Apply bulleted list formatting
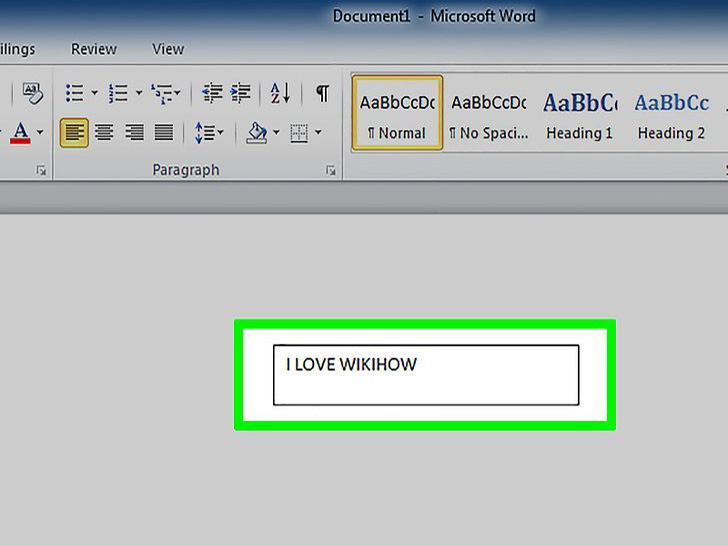This screenshot has height=546, width=728. tap(75, 93)
